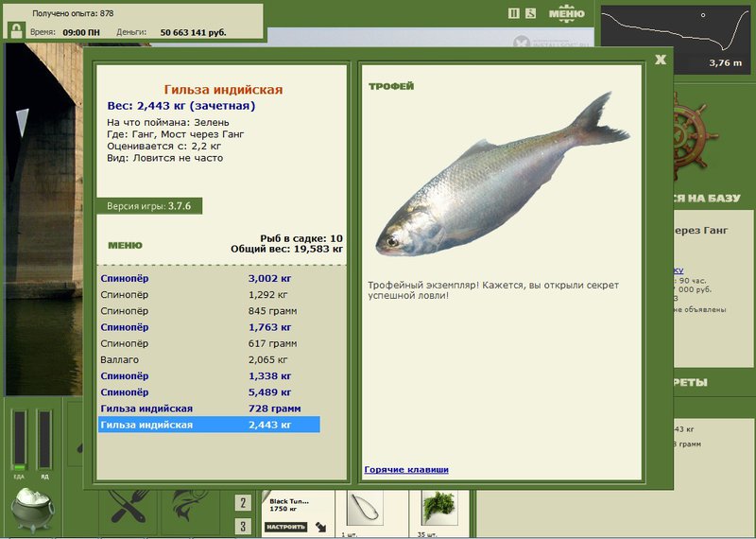The width and height of the screenshot is (756, 539).
Task: Click the diagonal arrow next to НАСТРОИТЬ
Action: pyautogui.click(x=320, y=527)
